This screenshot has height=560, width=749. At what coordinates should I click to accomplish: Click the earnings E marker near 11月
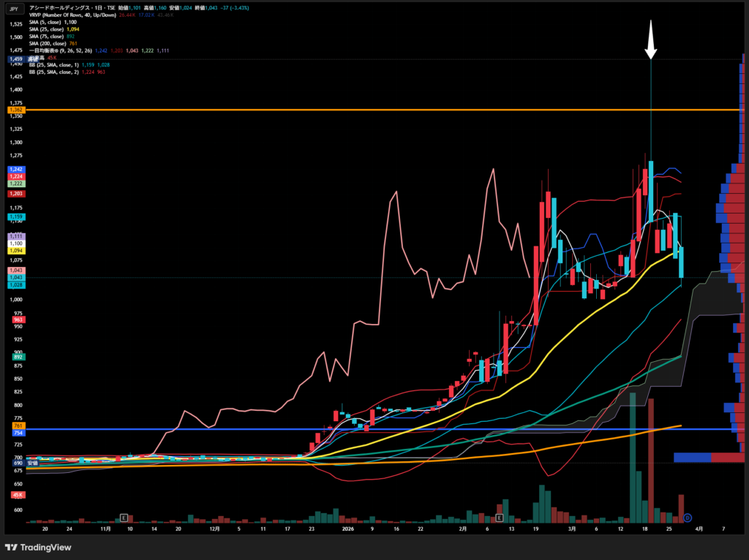point(124,518)
